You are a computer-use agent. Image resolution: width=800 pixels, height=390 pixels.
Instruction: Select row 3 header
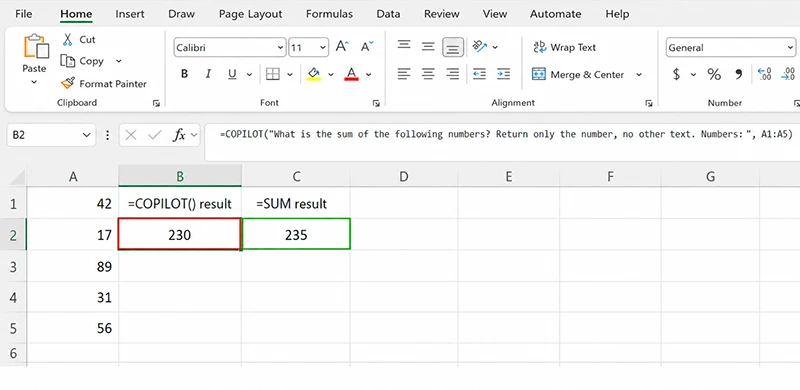(x=13, y=266)
